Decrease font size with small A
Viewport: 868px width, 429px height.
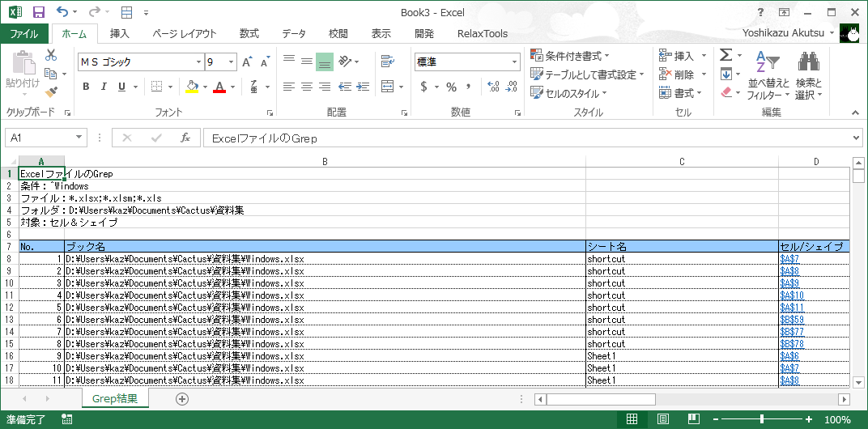[x=265, y=62]
